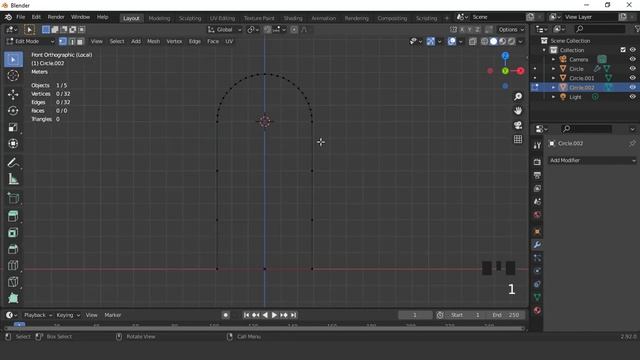Switch to the Sculpting workspace tab
The height and width of the screenshot is (360, 640).
tap(190, 18)
